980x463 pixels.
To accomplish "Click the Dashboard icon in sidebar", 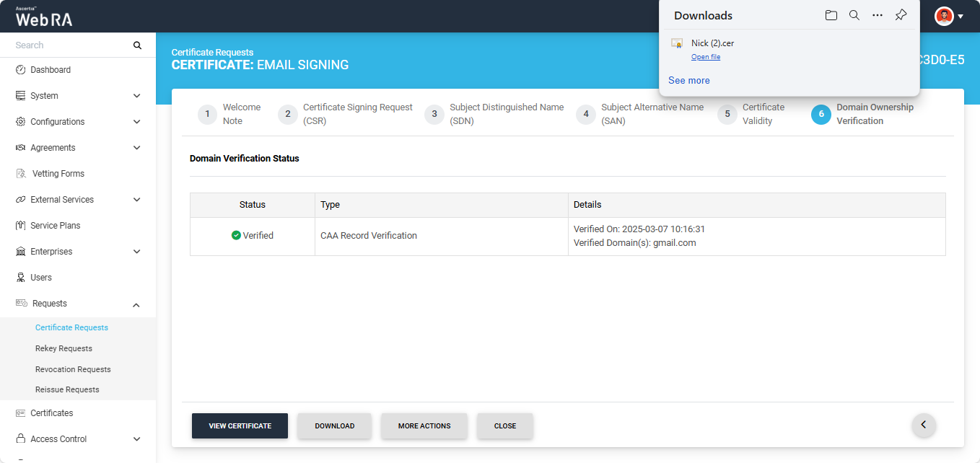I will coord(20,70).
